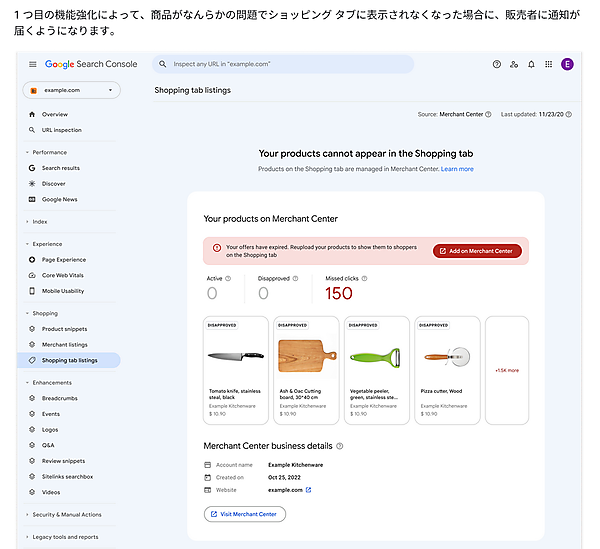The image size is (600, 549).
Task: Open the example.com property selector dropdown
Action: 71,90
